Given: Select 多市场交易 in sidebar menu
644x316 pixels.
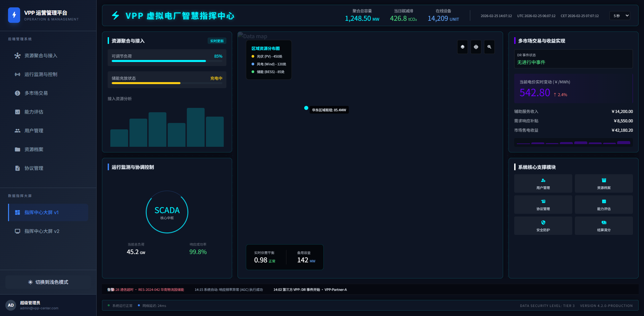Looking at the screenshot, I should (36, 93).
